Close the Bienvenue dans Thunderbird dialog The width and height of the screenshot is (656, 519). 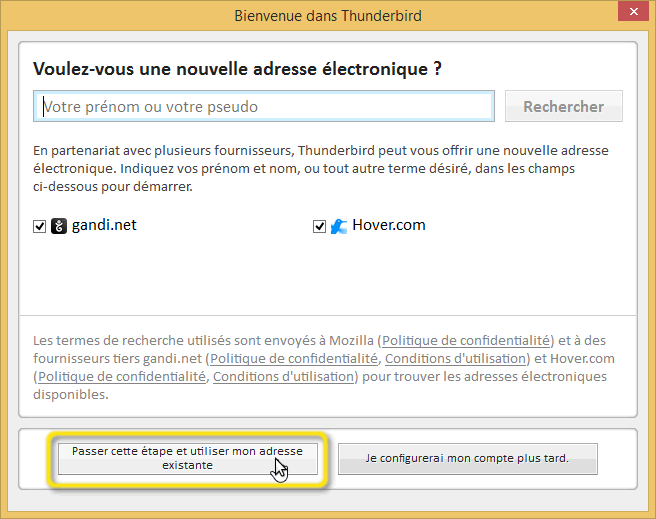633,11
